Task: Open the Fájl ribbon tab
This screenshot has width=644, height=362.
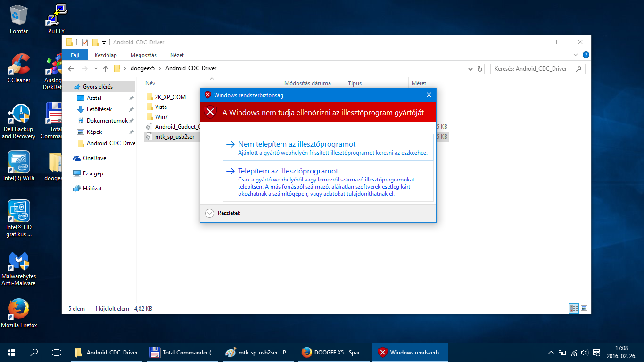Action: (x=75, y=55)
